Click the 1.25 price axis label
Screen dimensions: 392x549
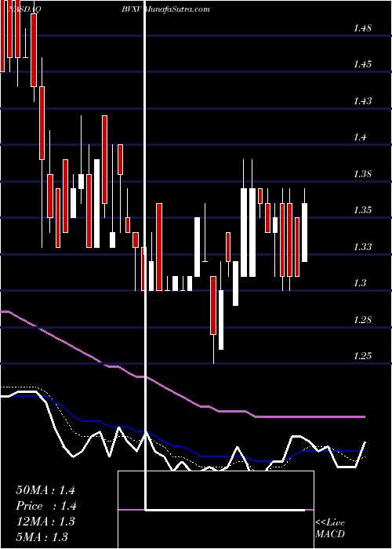pyautogui.click(x=362, y=356)
